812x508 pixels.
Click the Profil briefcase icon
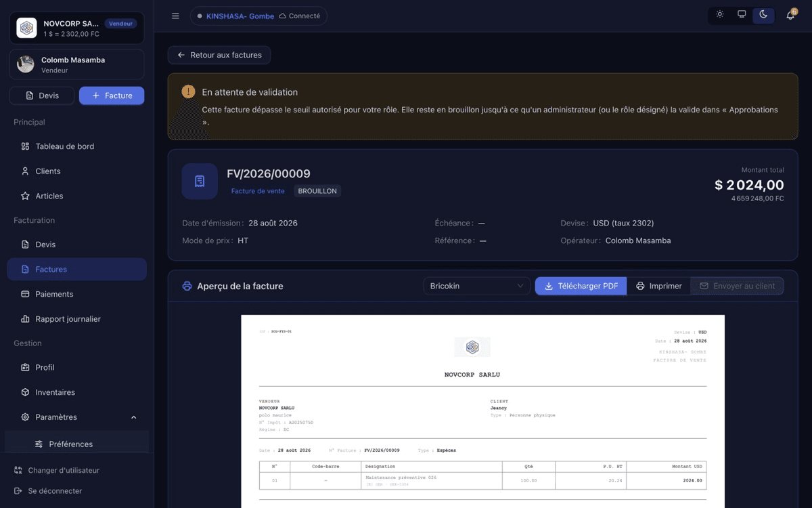tap(25, 367)
